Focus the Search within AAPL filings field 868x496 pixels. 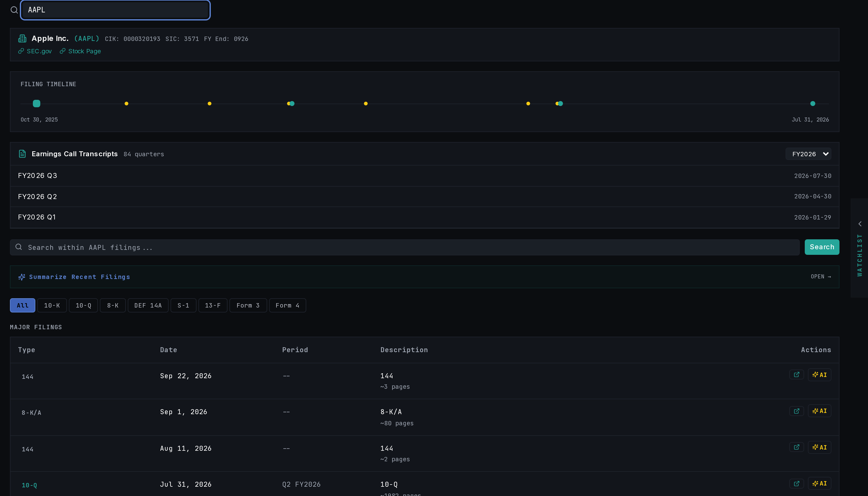point(405,247)
